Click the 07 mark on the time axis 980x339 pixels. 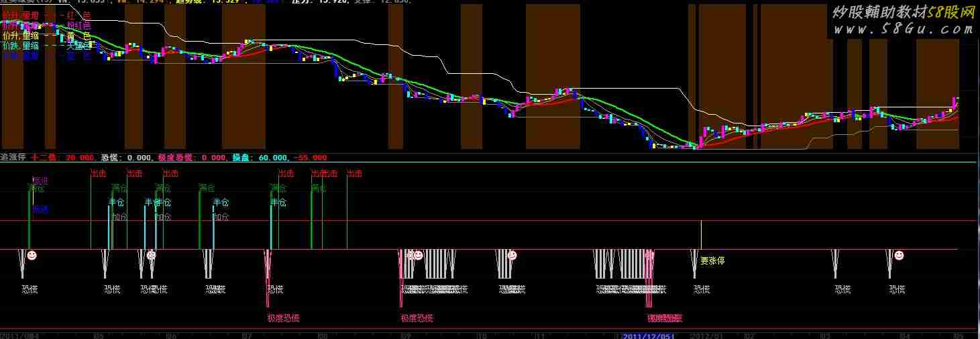tap(247, 334)
